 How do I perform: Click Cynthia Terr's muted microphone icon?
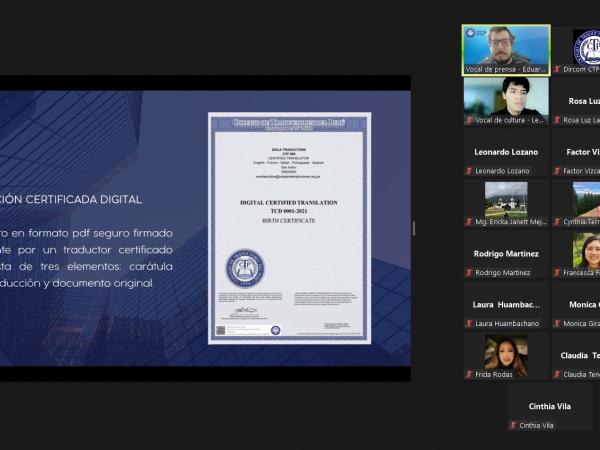(557, 222)
